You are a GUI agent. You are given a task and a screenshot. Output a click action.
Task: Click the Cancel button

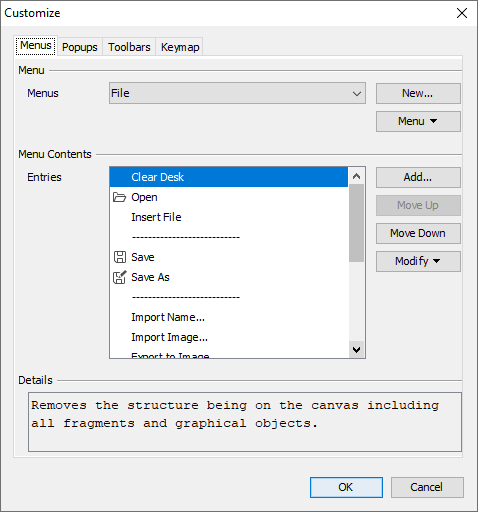coord(427,487)
